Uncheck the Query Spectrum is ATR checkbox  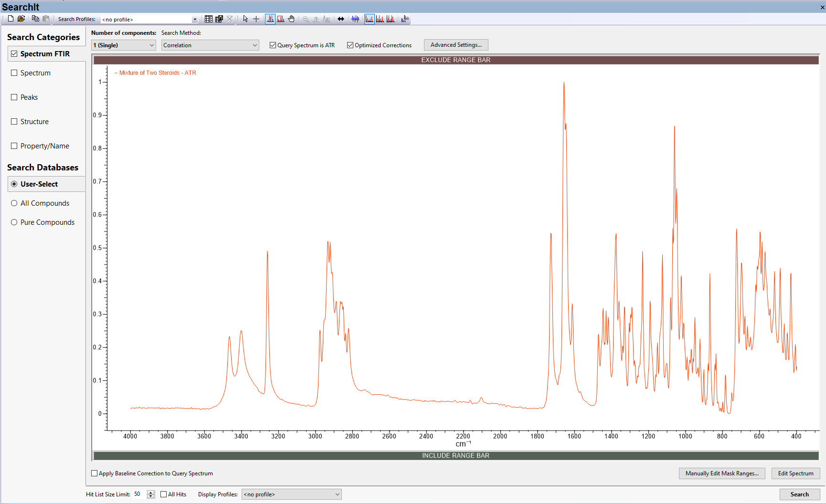pyautogui.click(x=273, y=45)
